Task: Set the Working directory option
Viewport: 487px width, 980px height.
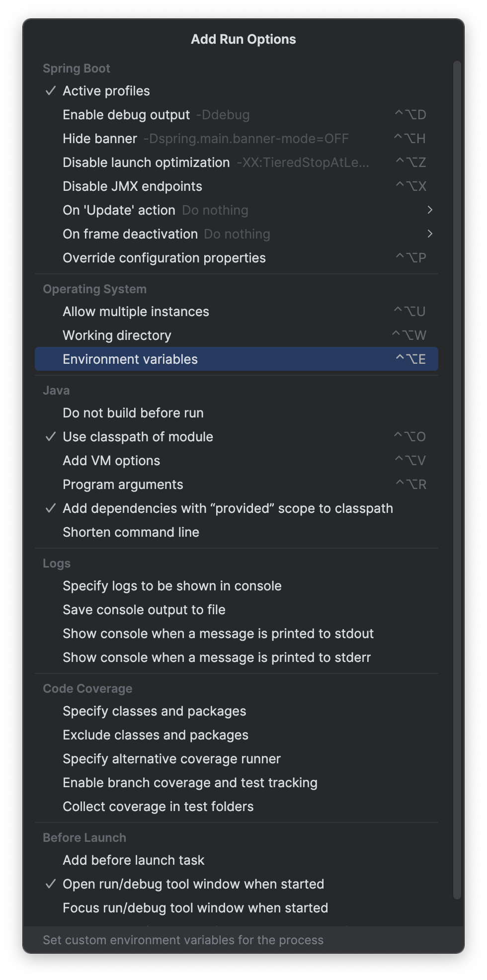Action: [116, 335]
